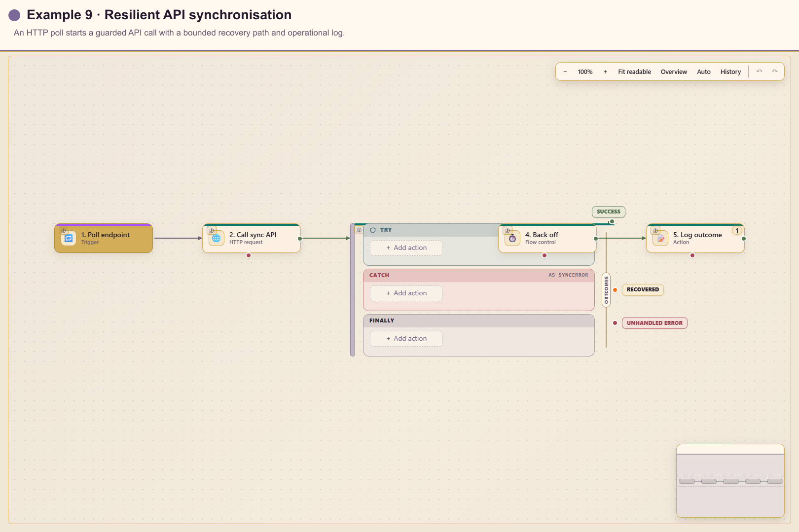Image resolution: width=799 pixels, height=532 pixels.
Task: Click the UNHANDLED ERROR outcome label
Action: pyautogui.click(x=654, y=323)
